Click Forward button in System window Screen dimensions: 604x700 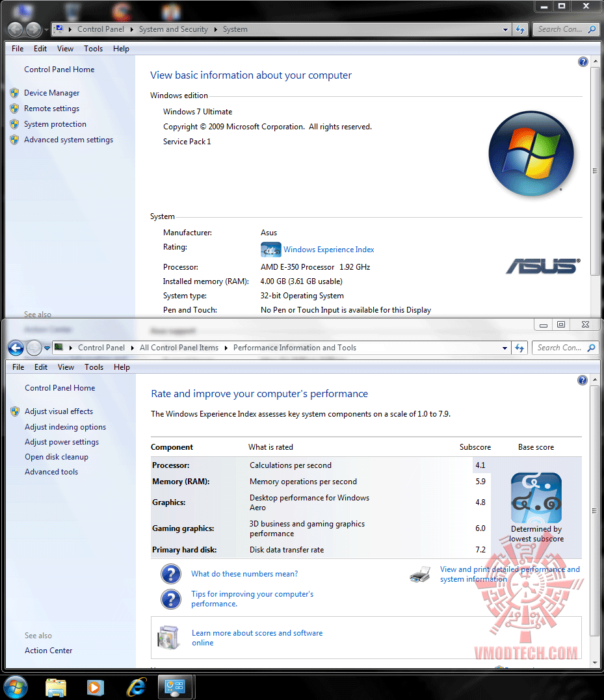point(33,29)
